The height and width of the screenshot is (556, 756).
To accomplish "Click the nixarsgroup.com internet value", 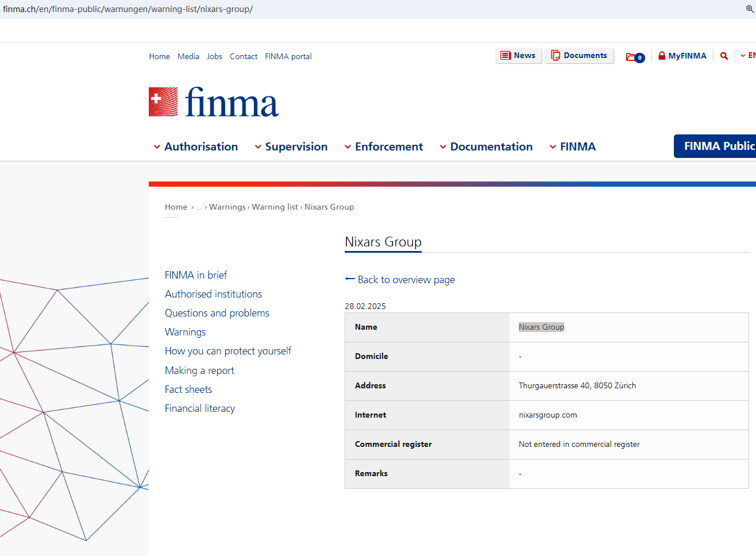I will pos(548,415).
